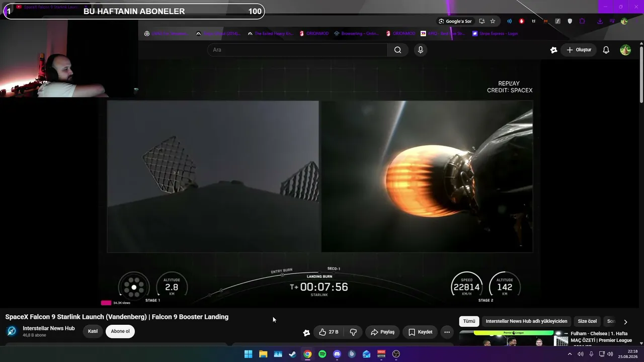Screen dimensions: 644x362
Task: Open The Exiled Heavy bookmark
Action: [270, 34]
